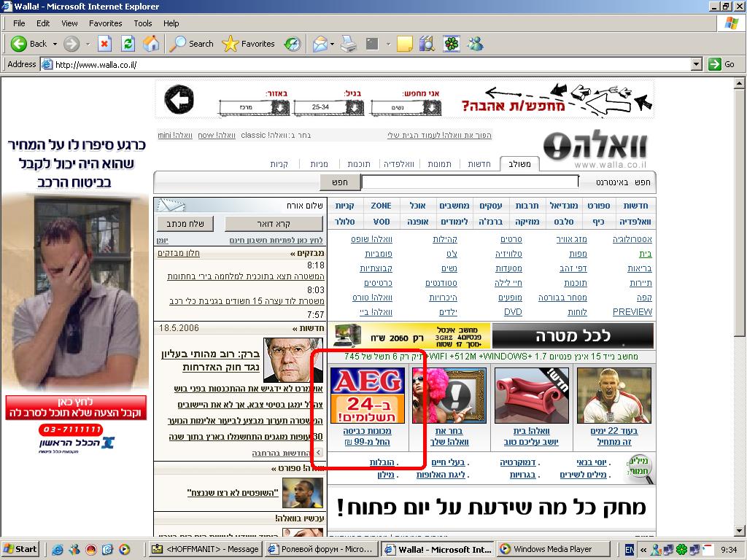Print the page using printer icon
This screenshot has height=560, width=747.
[x=349, y=44]
